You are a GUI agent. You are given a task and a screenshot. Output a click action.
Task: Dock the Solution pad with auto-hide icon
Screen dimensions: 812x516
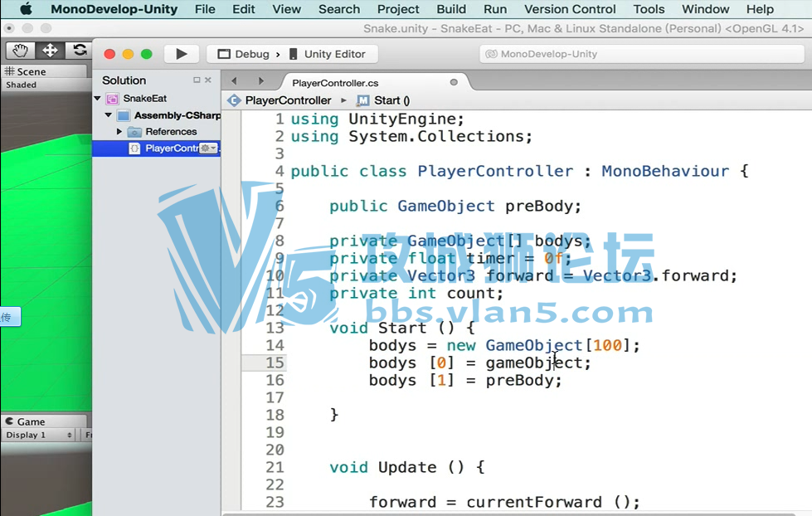click(x=197, y=80)
